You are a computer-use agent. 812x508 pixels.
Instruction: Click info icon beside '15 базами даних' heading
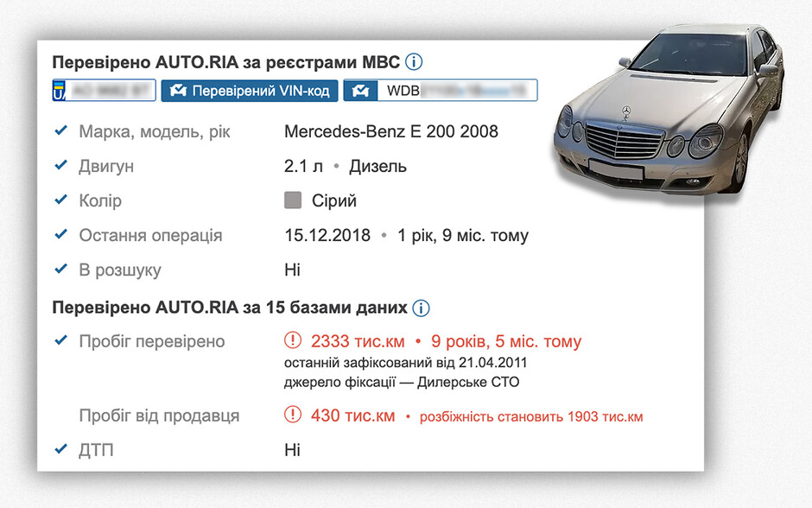tap(421, 308)
